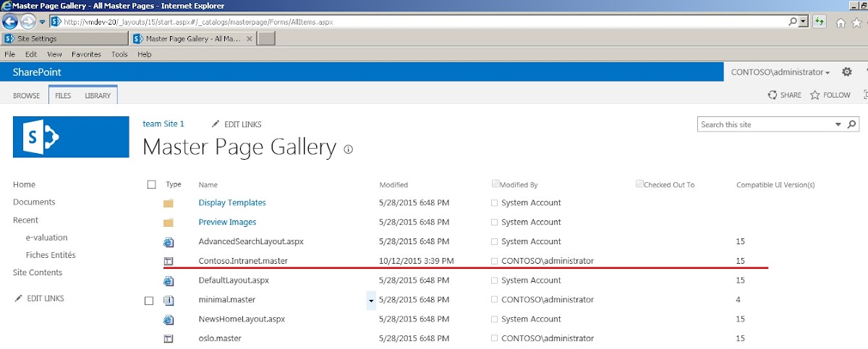Open e-valuation under Recent
This screenshot has height=349, width=868.
coord(46,238)
